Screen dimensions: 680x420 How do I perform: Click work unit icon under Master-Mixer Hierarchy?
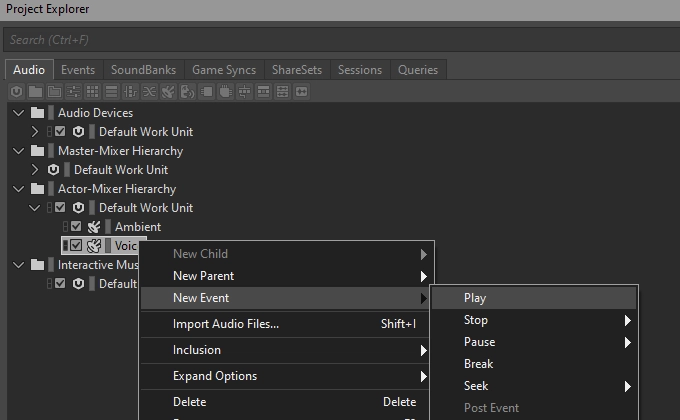(x=53, y=170)
